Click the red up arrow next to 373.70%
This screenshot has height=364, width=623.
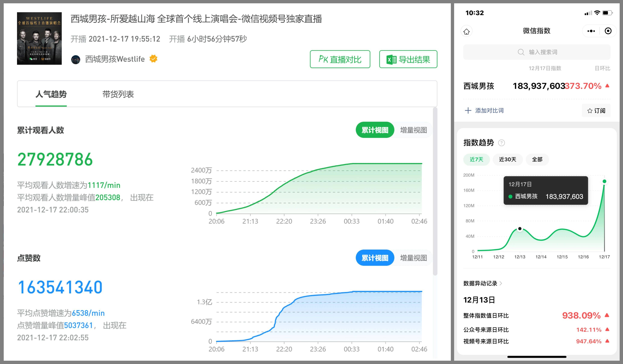coord(607,86)
